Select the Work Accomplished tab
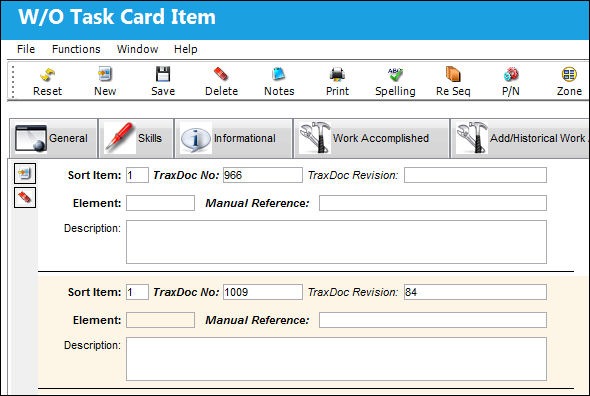 click(371, 138)
